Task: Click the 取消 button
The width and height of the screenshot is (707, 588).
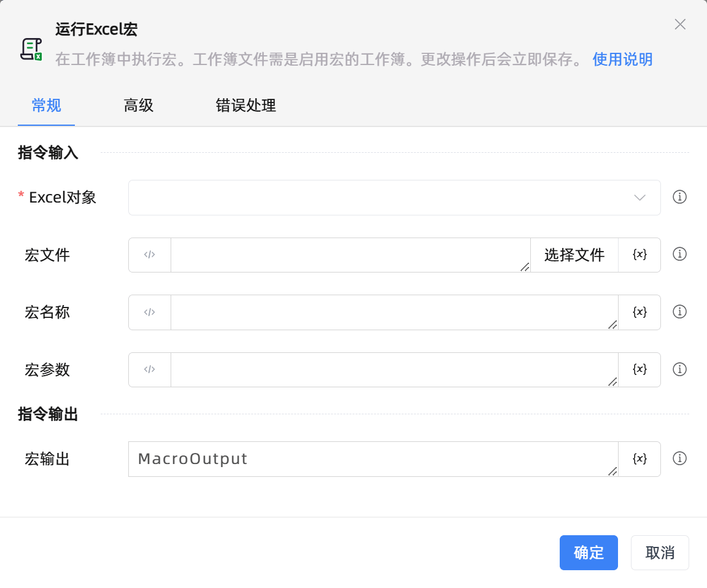Action: pos(660,552)
